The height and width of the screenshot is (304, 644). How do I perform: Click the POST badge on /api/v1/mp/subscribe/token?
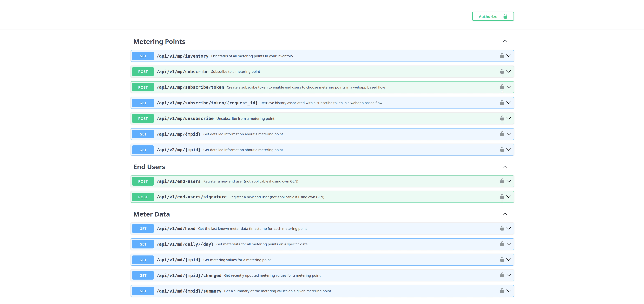tap(142, 87)
